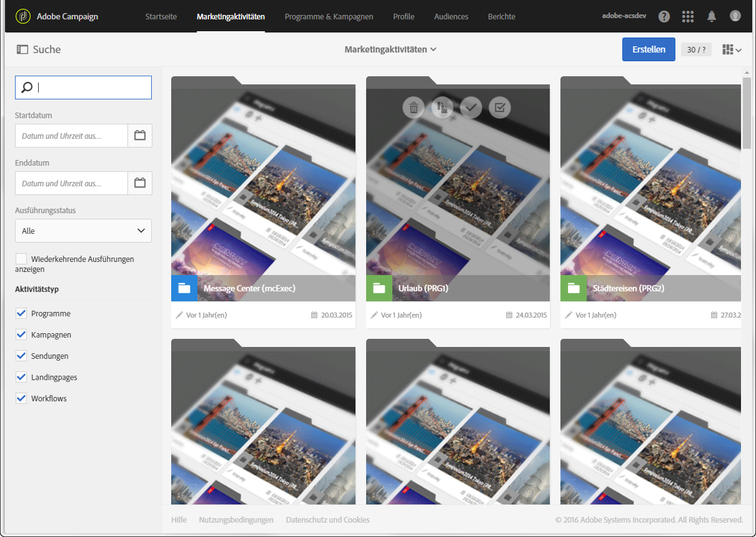Duplicate Urlaub (PRG1) using copy icon
Image resolution: width=756 pixels, height=537 pixels.
[442, 108]
